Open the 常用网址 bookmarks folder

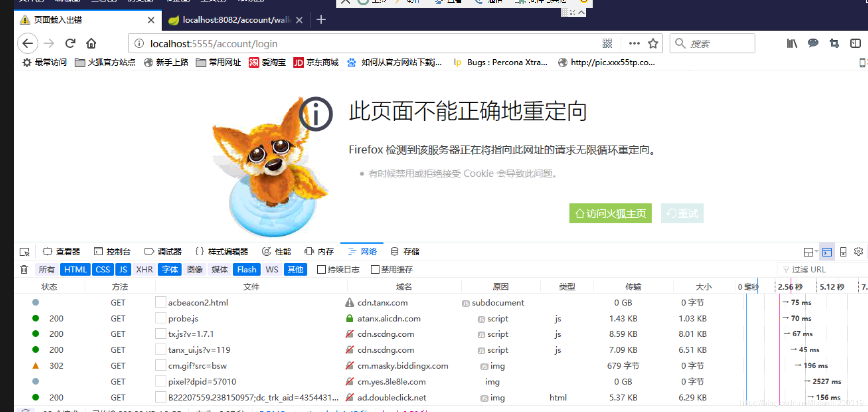[x=218, y=62]
